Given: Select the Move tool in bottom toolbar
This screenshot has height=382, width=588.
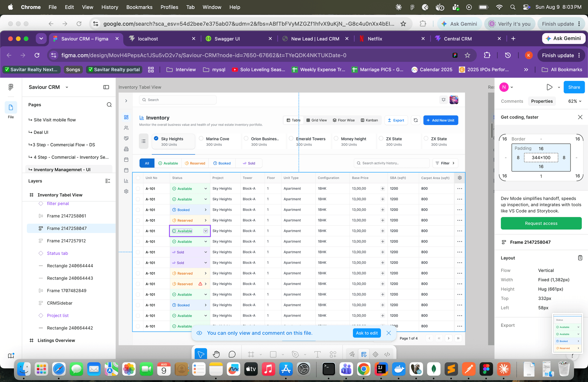Looking at the screenshot, I should 201,354.
